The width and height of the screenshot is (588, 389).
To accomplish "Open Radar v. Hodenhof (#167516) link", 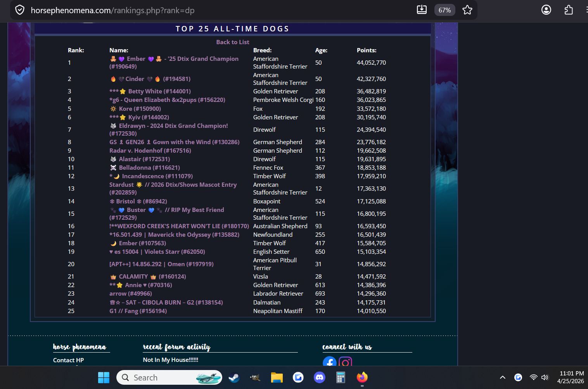I will tap(150, 151).
